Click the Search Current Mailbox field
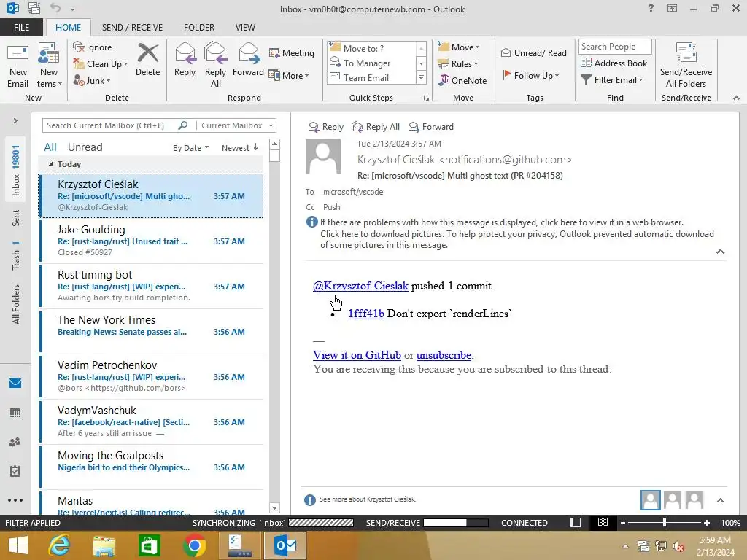 (111, 125)
